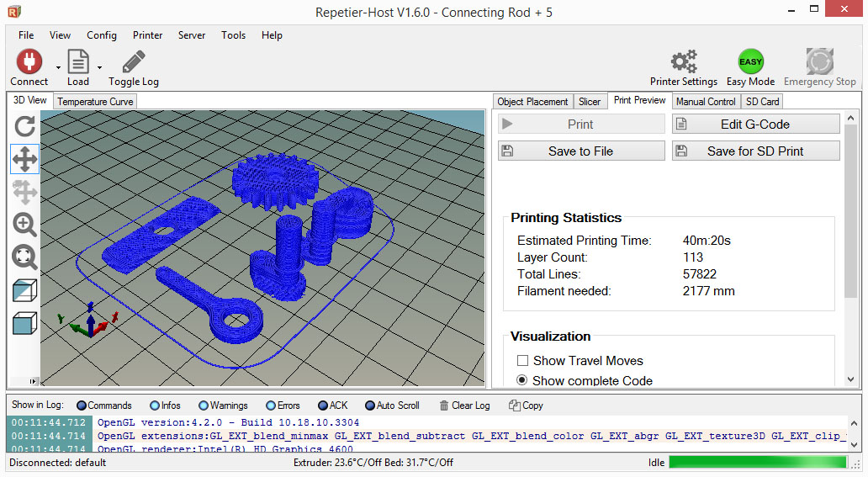Click the Filament needed value 2177 mm

[x=708, y=291]
